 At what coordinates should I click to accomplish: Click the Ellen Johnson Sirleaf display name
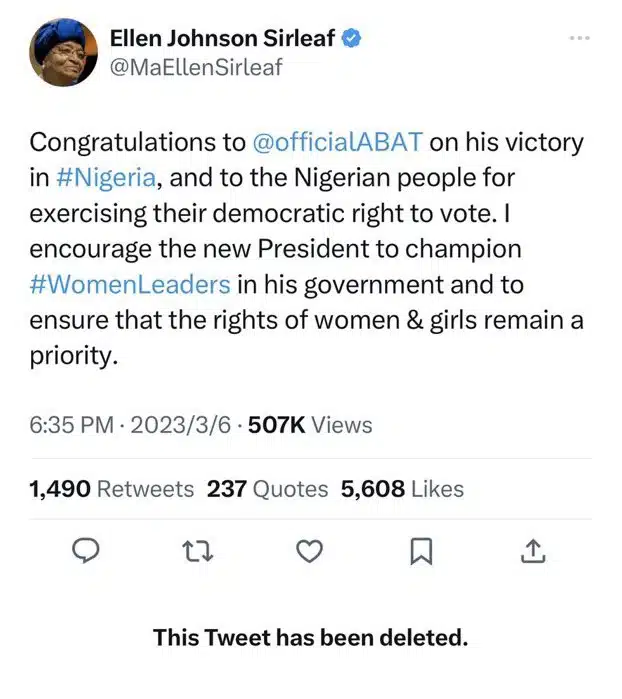click(224, 39)
